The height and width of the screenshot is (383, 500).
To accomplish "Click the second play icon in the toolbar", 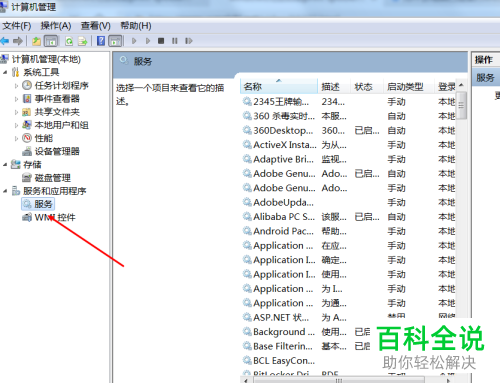I will pyautogui.click(x=148, y=41).
